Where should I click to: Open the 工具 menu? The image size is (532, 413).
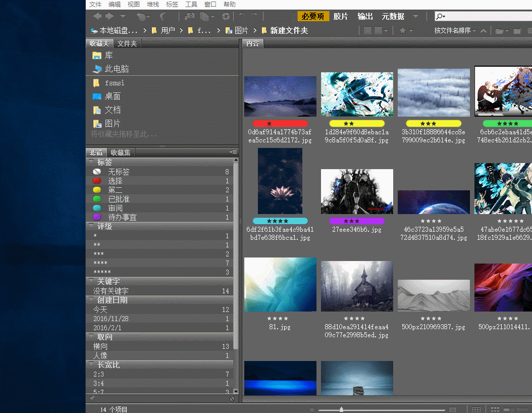pyautogui.click(x=191, y=5)
